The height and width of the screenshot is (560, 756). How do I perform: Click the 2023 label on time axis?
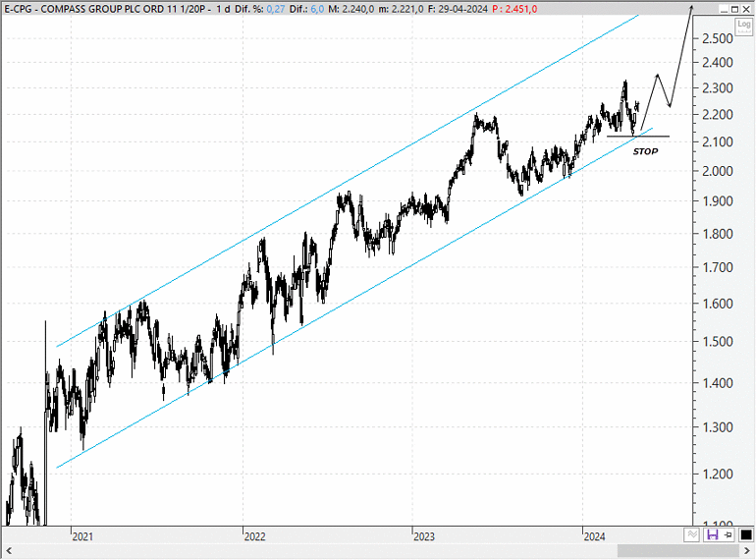click(x=424, y=536)
